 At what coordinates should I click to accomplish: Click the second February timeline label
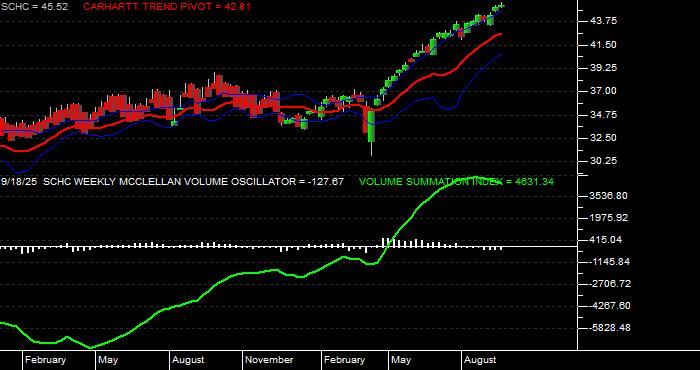point(345,360)
